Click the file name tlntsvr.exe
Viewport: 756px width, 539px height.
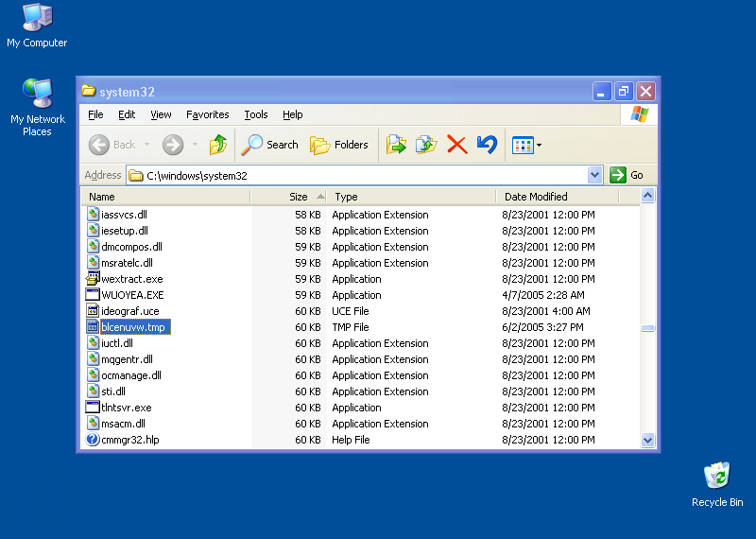[x=127, y=408]
